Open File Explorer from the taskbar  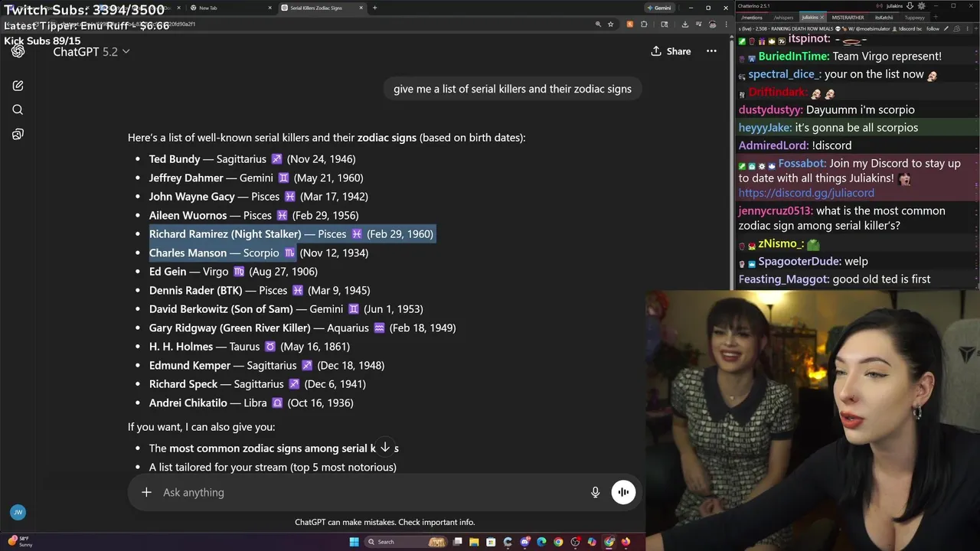[474, 542]
